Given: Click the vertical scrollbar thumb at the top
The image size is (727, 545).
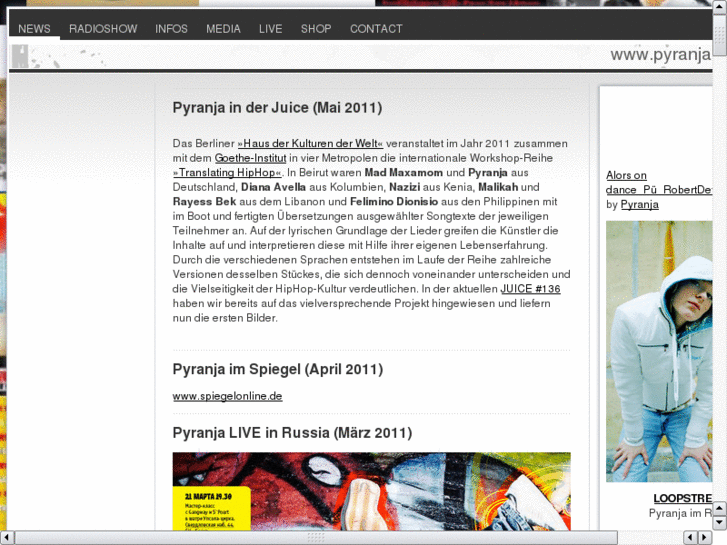Looking at the screenshot, I should 720,35.
